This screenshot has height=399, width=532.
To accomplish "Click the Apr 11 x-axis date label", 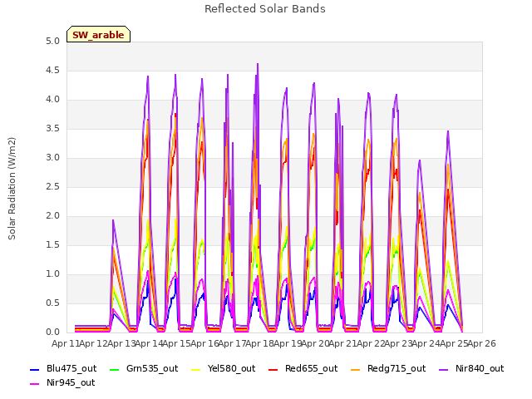I will click(66, 343).
